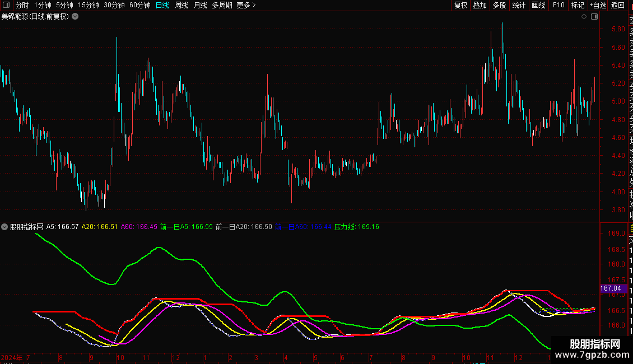Add stock with +自选 button
The width and height of the screenshot is (633, 364).
598,5
